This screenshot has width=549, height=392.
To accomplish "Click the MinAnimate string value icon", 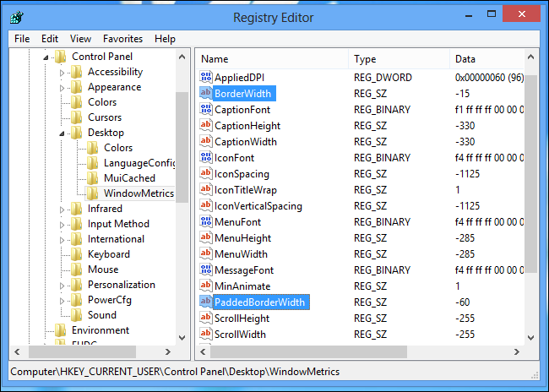I will pos(206,286).
